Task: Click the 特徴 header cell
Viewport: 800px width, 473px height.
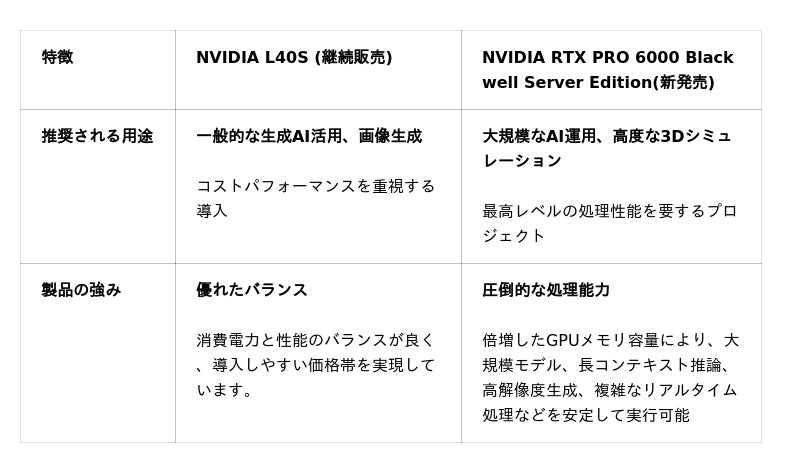Action: (x=57, y=58)
